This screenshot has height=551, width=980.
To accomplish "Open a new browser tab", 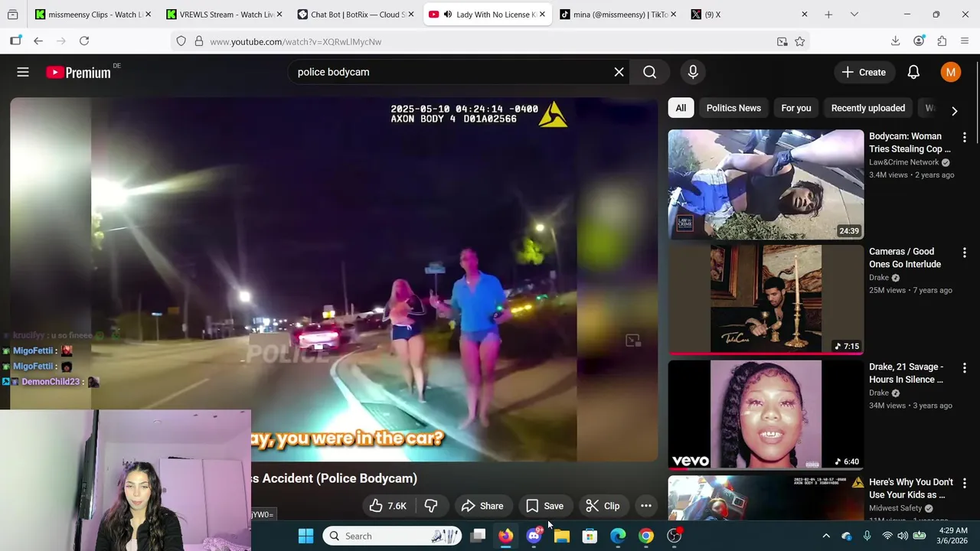I will tap(828, 15).
